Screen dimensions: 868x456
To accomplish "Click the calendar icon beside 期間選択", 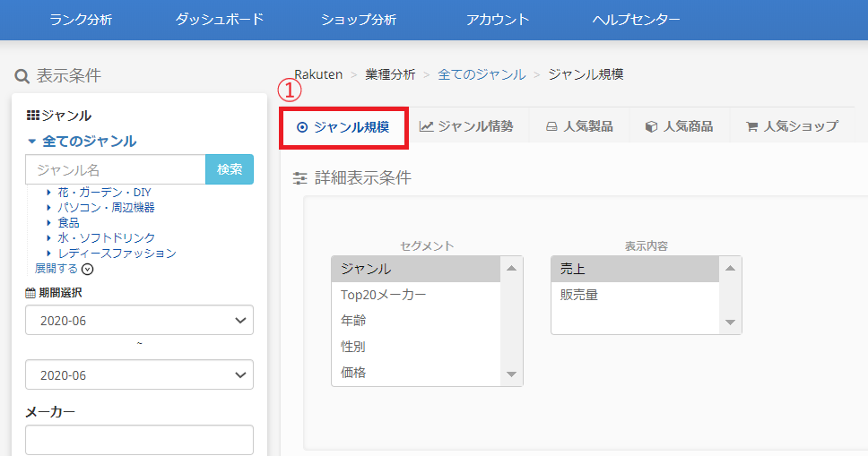I will click(x=31, y=293).
